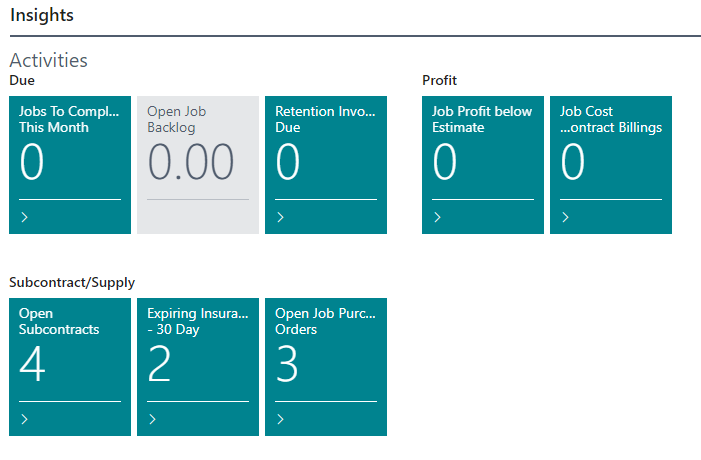This screenshot has height=460, width=701.
Task: Click the Due group label
Action: point(21,80)
